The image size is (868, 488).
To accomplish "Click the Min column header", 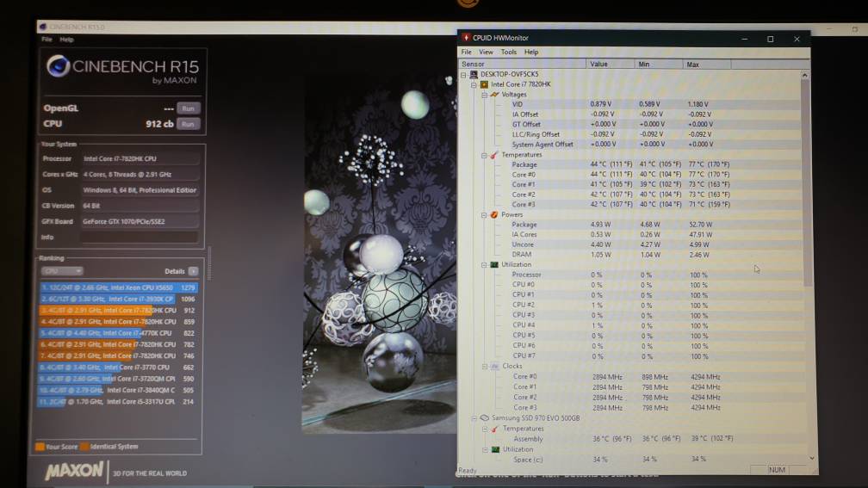I will pyautogui.click(x=659, y=65).
